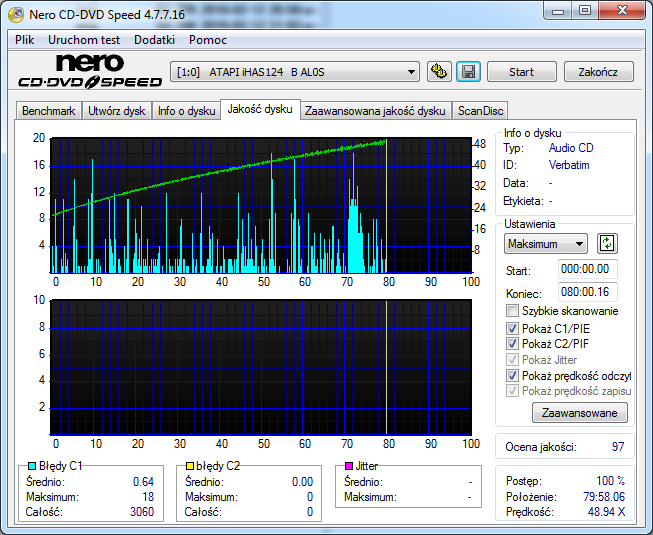
Task: Toggle Pokaż prędkość odczytu checkbox
Action: click(512, 376)
